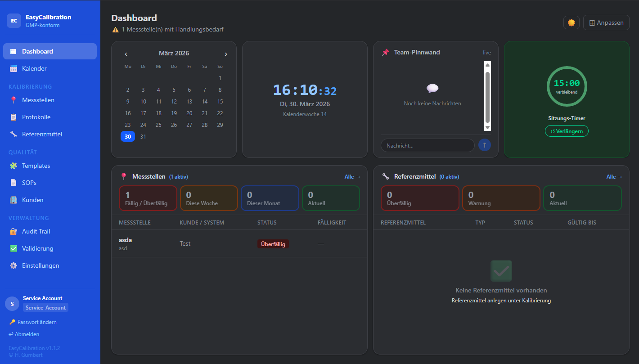Screen dimensions: 639x364
Task: Click the Aktuell tile in Referenzmittel card
Action: click(x=583, y=198)
